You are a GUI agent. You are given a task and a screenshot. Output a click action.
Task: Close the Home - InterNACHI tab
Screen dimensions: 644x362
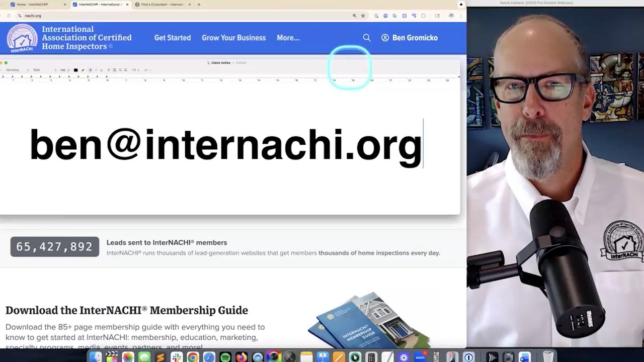click(65, 5)
